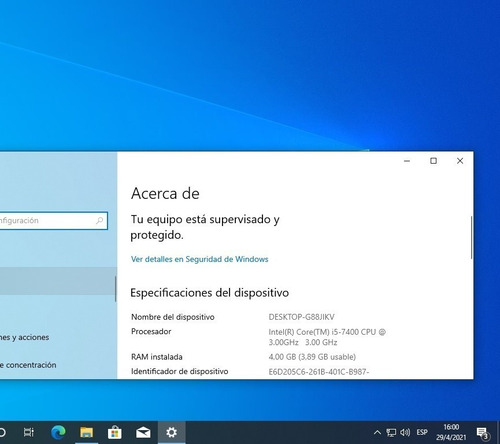Click the 'Acerca de' page title
The image size is (500, 444).
click(165, 193)
